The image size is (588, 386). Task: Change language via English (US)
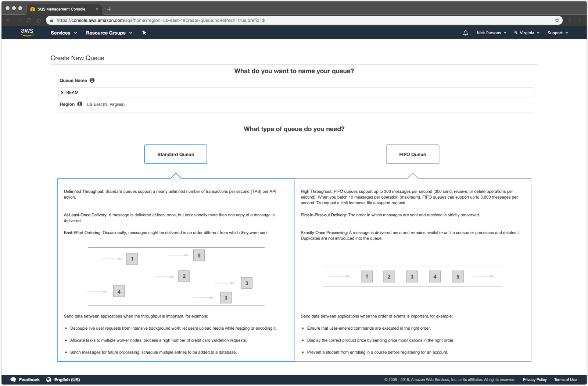[x=67, y=380]
